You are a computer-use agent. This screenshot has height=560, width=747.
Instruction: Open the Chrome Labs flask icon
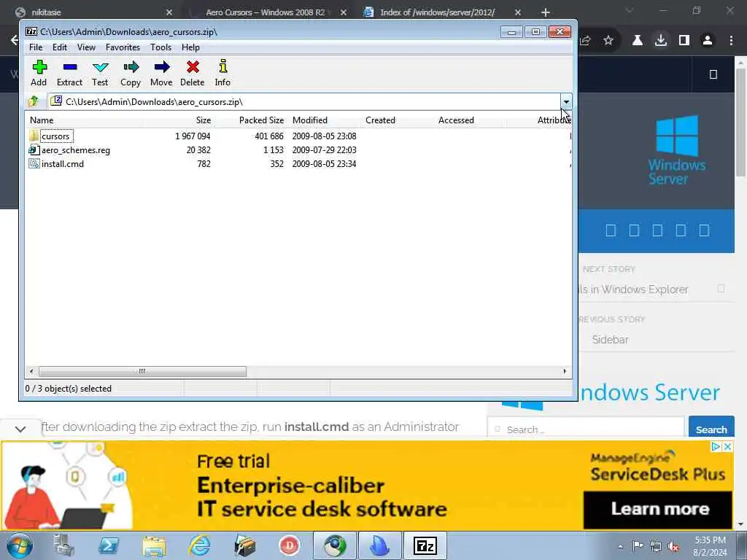pos(638,41)
